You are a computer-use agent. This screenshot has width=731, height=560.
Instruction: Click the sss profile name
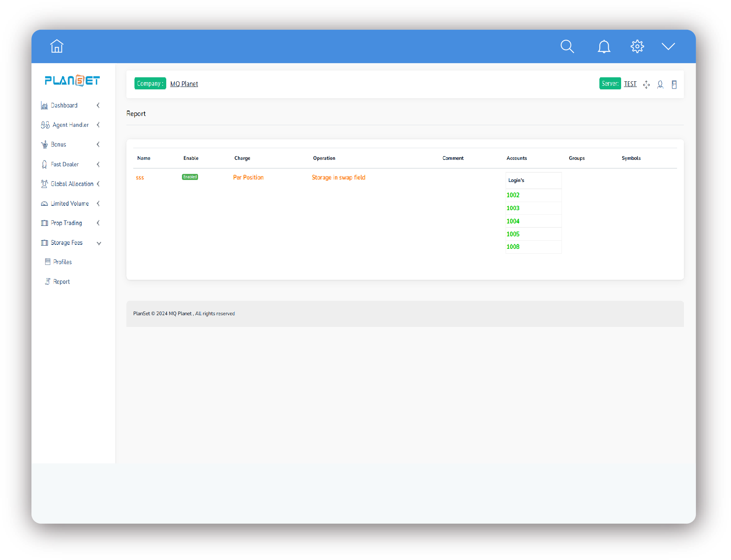[140, 178]
